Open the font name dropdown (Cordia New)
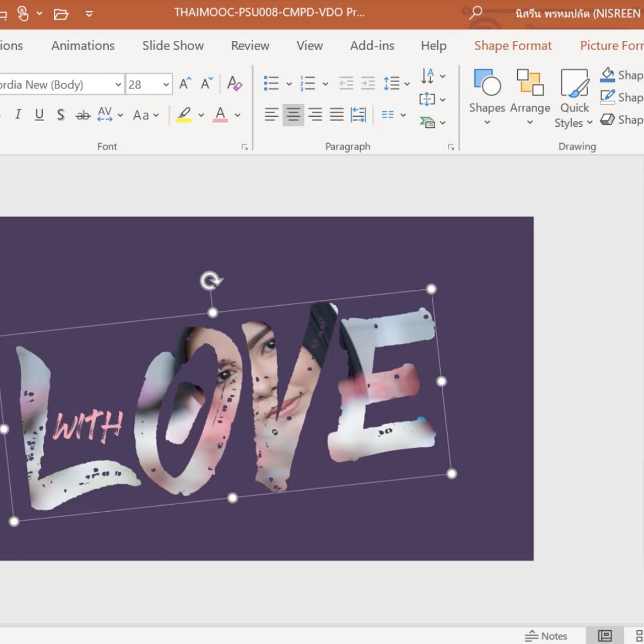Viewport: 644px width, 644px height. 118,85
